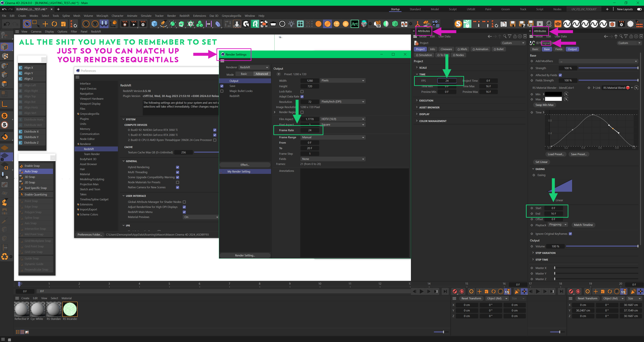
Task: Click the Match Timeline button
Action: (x=583, y=225)
